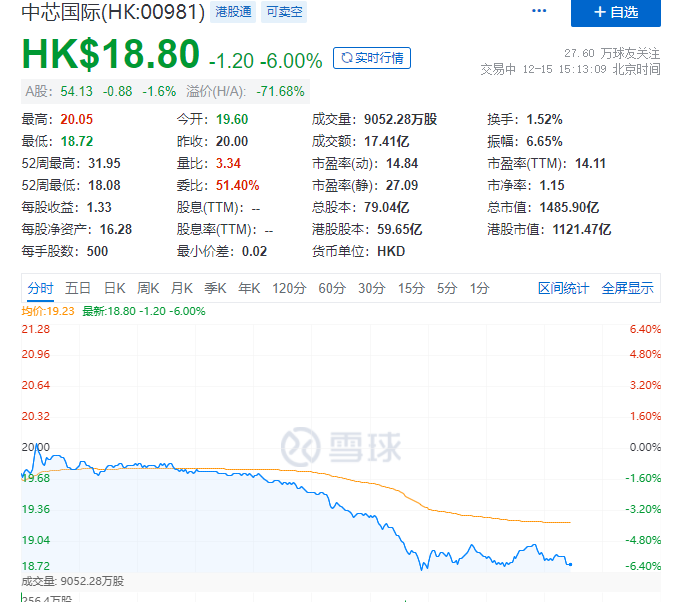Switch to the 季K chart tab
The height and width of the screenshot is (602, 692).
pos(215,288)
